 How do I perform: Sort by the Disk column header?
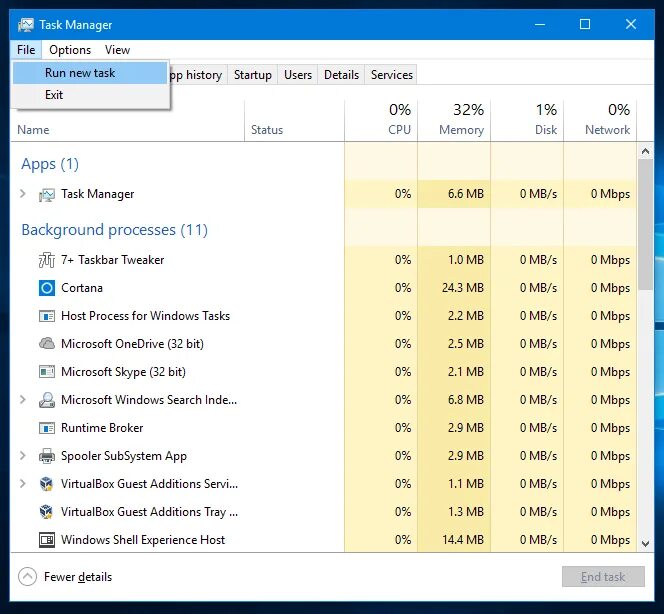click(x=527, y=121)
